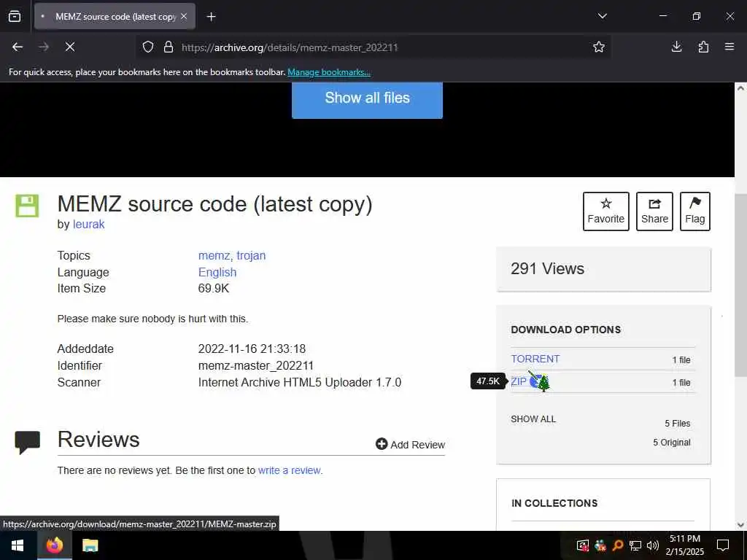Select the Item Size value 69.9K

214,289
